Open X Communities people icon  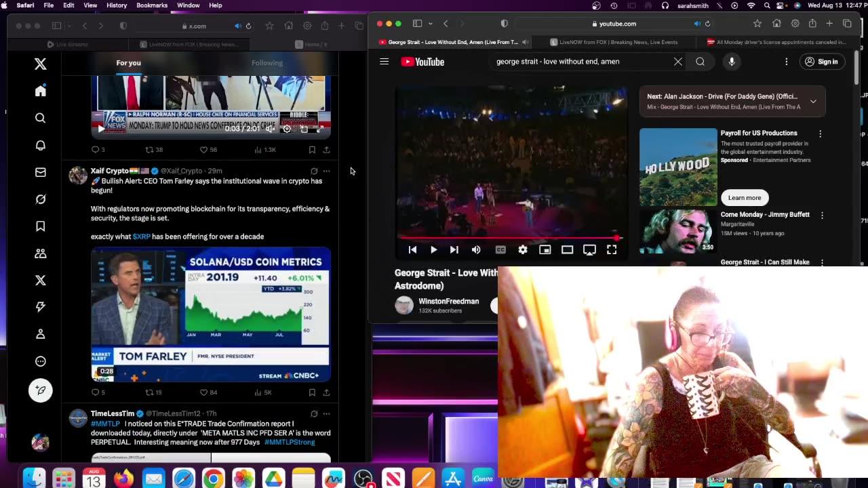pyautogui.click(x=41, y=253)
